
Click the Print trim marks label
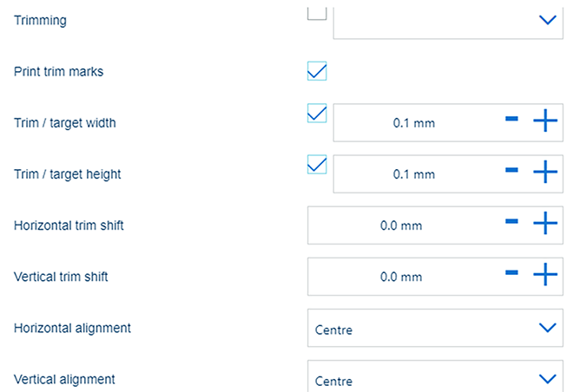click(58, 72)
